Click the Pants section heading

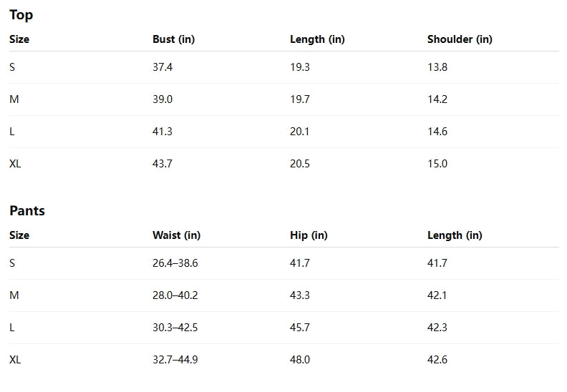point(27,210)
